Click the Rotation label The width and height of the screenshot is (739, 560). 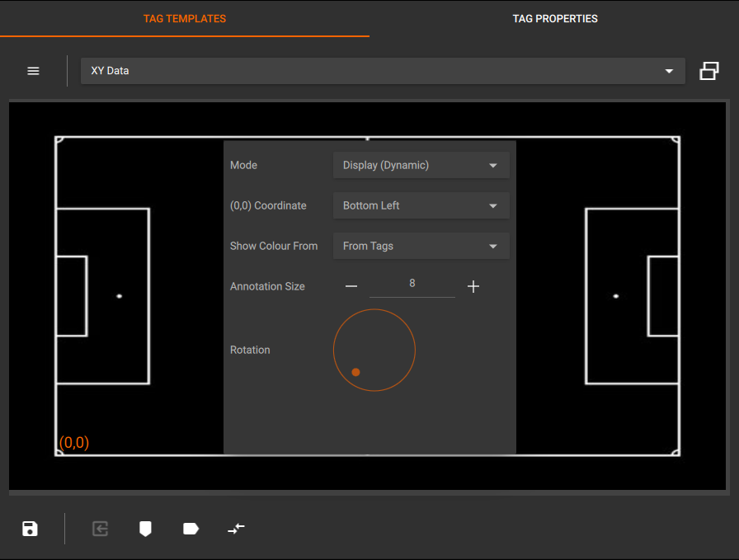tap(250, 350)
